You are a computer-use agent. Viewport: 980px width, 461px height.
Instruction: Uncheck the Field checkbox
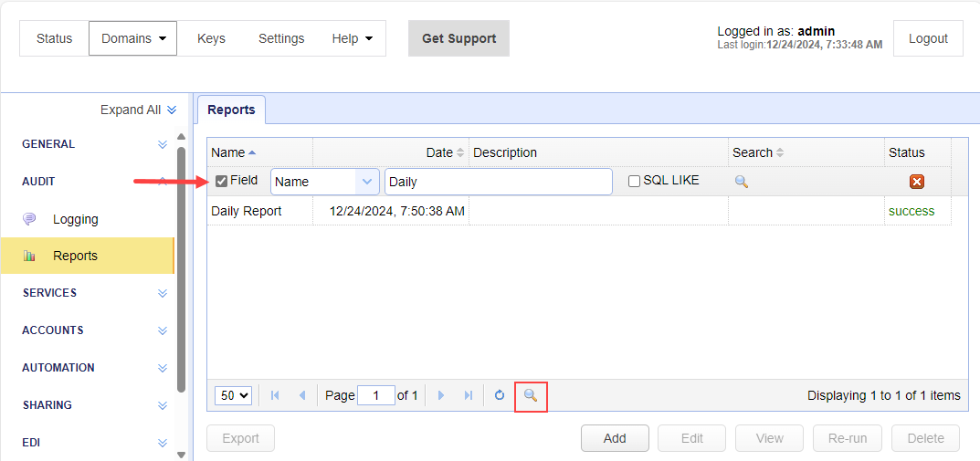tap(221, 181)
